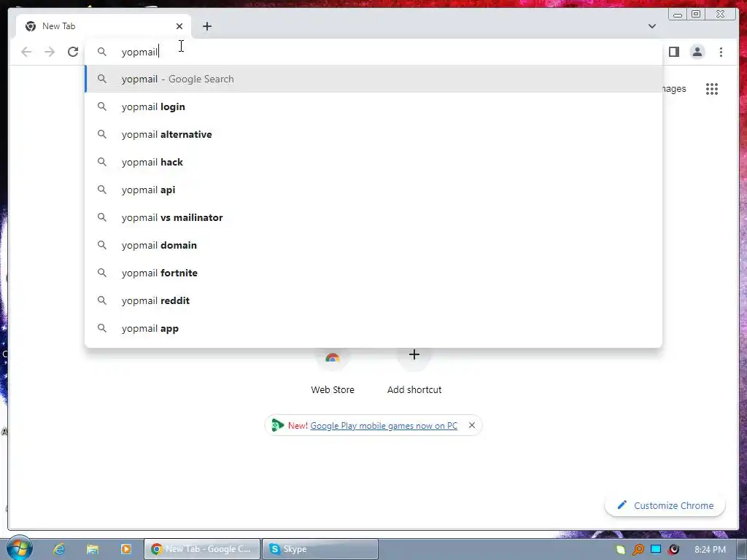Launch Internet Explorer from taskbar
Image resolution: width=747 pixels, height=560 pixels.
(58, 549)
